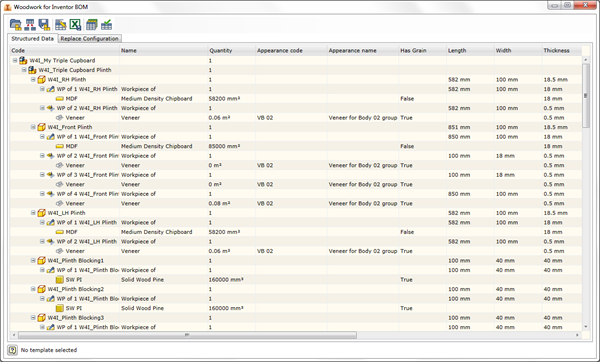
Task: Collapse the W4I_Plinth Blocking1 node
Action: point(33,261)
